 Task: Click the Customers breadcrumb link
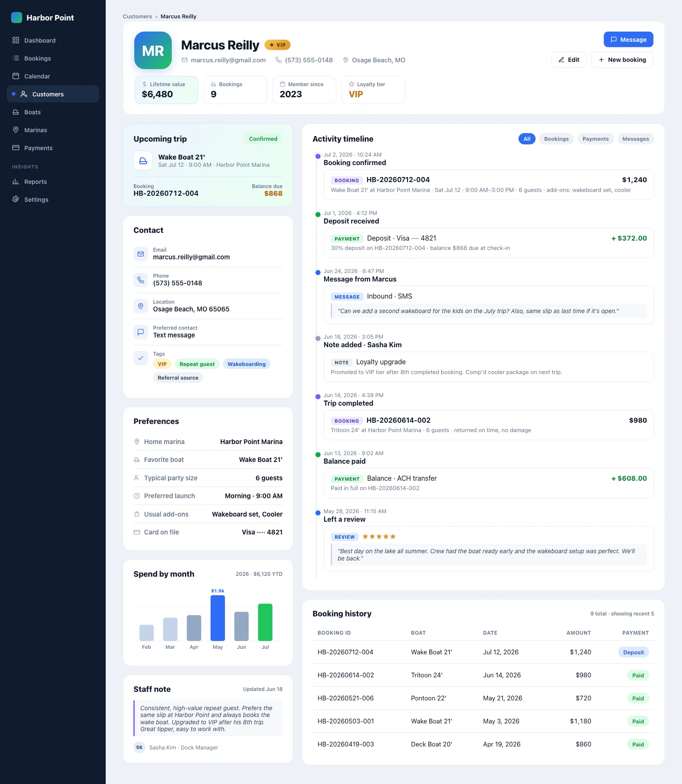137,16
